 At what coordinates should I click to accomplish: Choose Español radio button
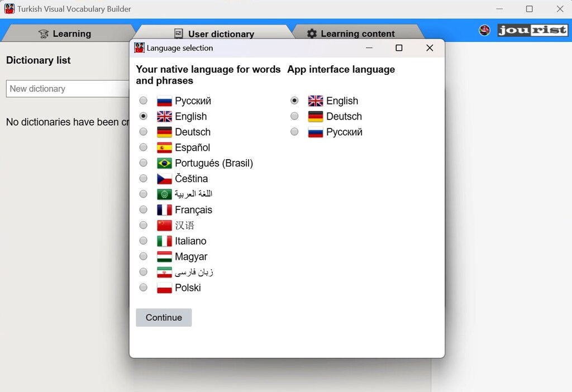144,147
